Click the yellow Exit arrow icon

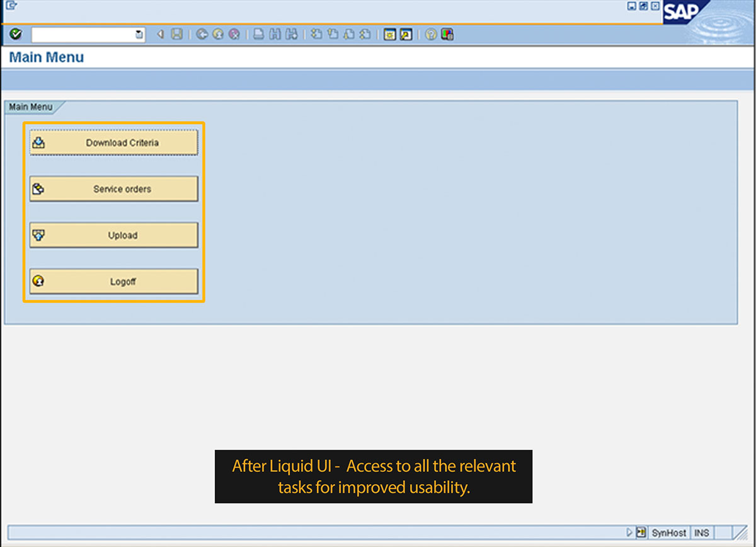[x=218, y=35]
